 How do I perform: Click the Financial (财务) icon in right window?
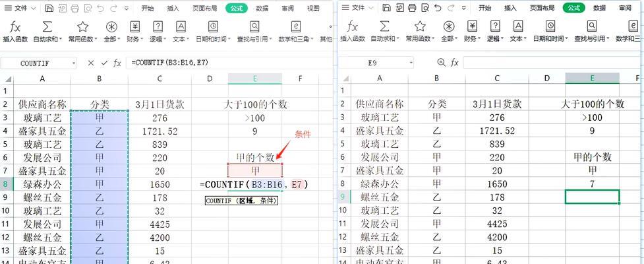pyautogui.click(x=473, y=27)
